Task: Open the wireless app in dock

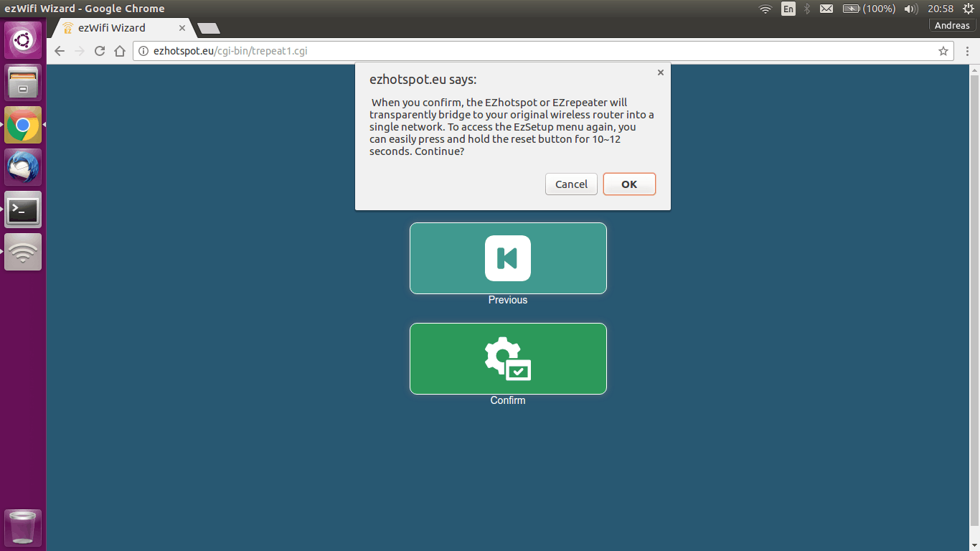Action: coord(23,252)
